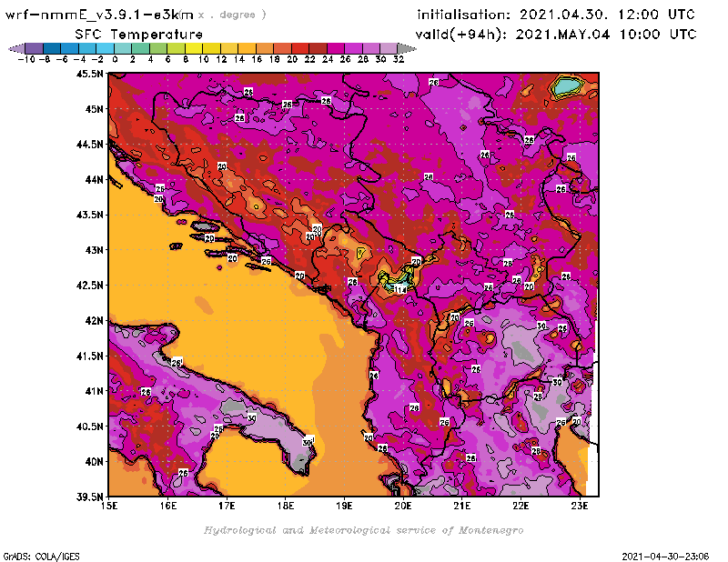728x562 pixels.
Task: Click the lavender below -10 arrow legend swatch
Action: pos(17,48)
